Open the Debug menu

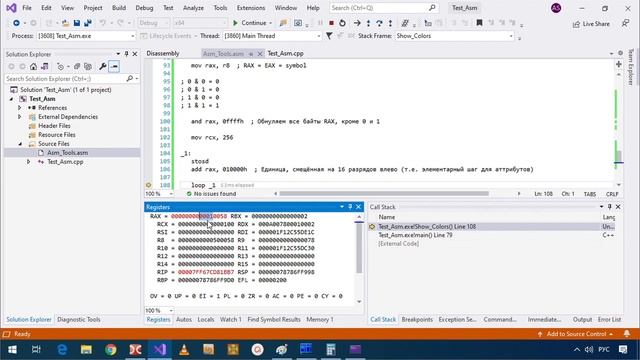pos(144,8)
